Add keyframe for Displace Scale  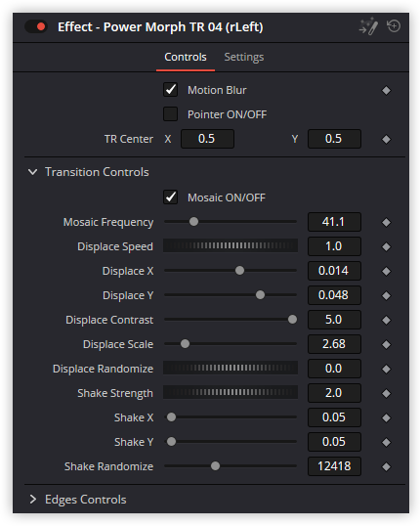(x=386, y=344)
